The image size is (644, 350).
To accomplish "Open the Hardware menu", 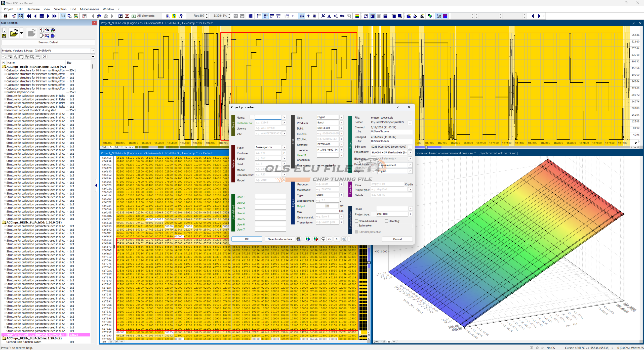I will pos(33,9).
